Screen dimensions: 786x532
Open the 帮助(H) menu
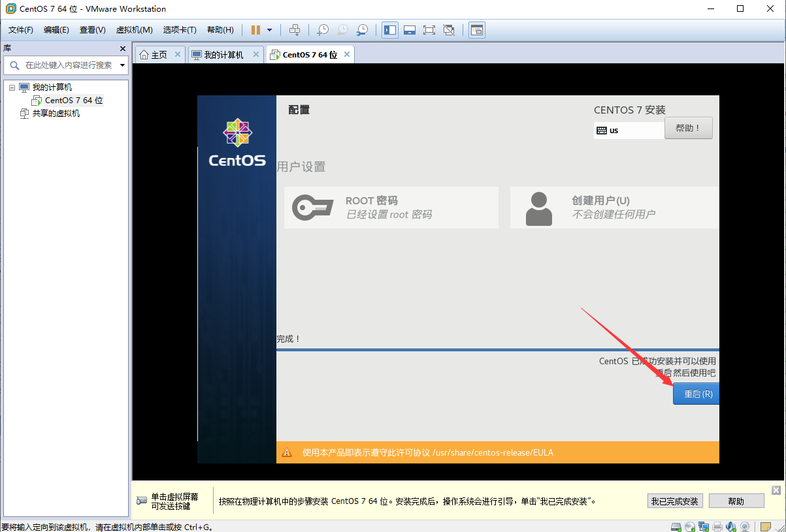tap(220, 30)
